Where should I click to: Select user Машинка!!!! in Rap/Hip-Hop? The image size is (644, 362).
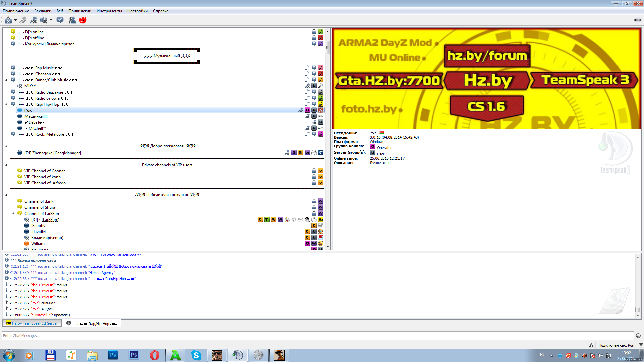click(x=36, y=116)
